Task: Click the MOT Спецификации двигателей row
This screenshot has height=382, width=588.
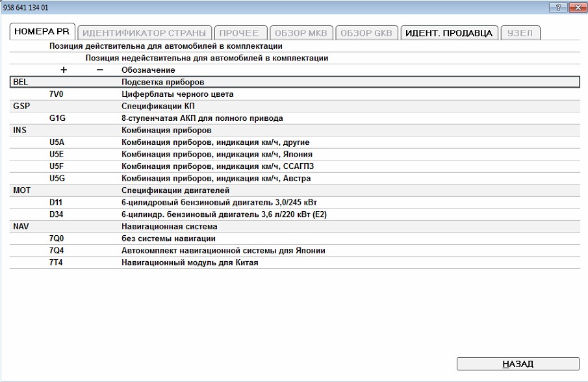Action: pos(294,191)
